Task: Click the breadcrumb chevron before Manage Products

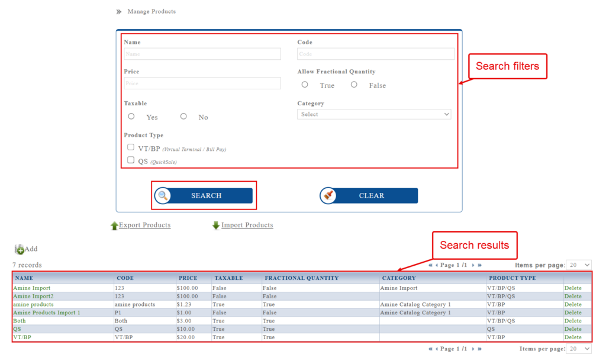Action: click(118, 12)
